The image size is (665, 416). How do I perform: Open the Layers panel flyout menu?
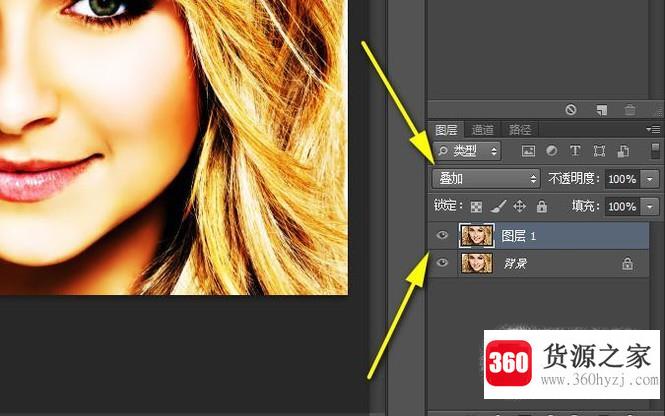[653, 129]
